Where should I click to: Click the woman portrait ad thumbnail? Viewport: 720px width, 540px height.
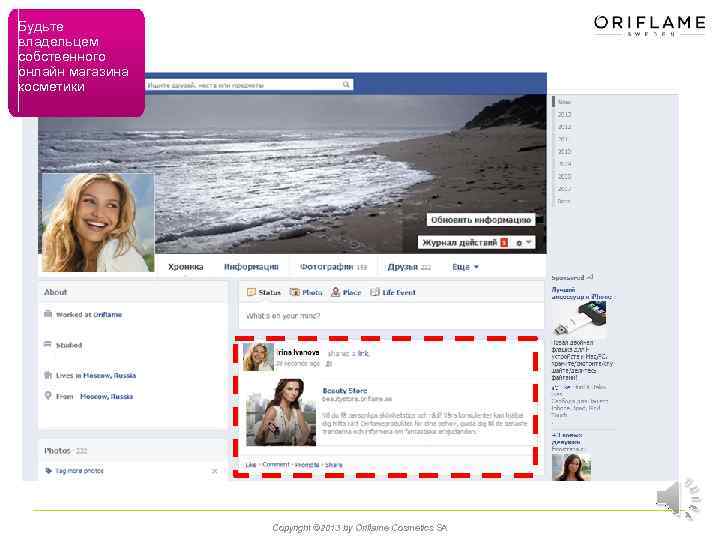572,467
